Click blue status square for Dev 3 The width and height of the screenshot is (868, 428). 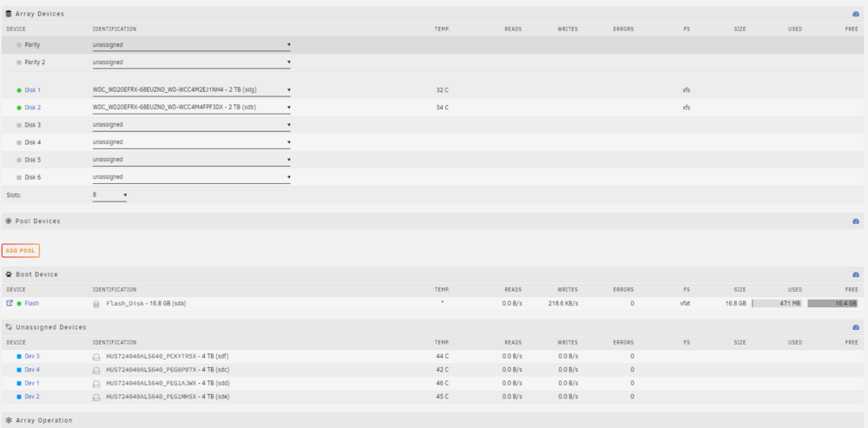tap(19, 357)
